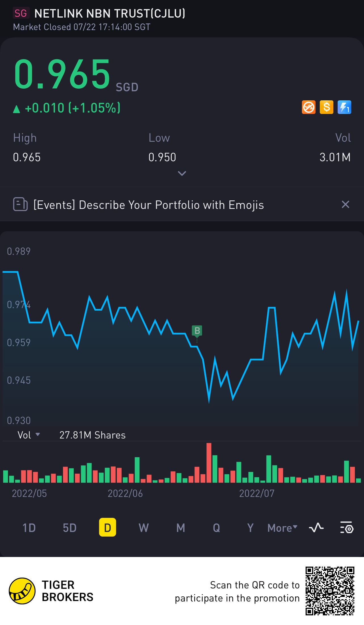
Task: Tap the events notebook icon
Action: tap(20, 204)
